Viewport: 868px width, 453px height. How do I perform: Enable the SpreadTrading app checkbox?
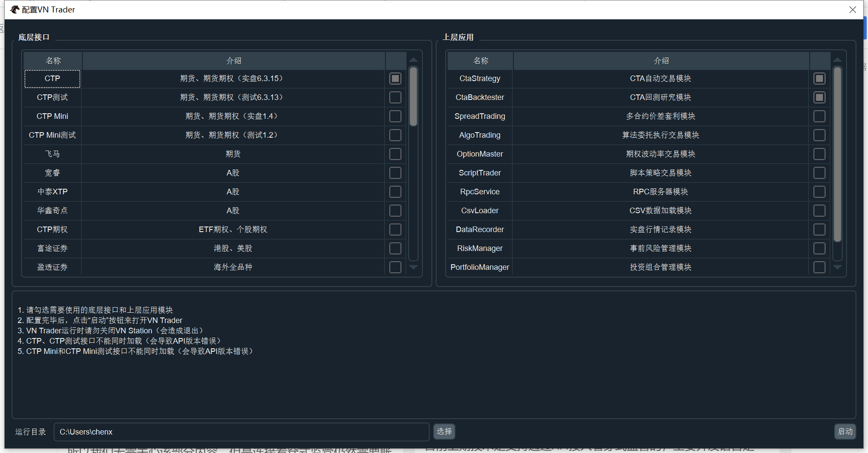click(819, 116)
